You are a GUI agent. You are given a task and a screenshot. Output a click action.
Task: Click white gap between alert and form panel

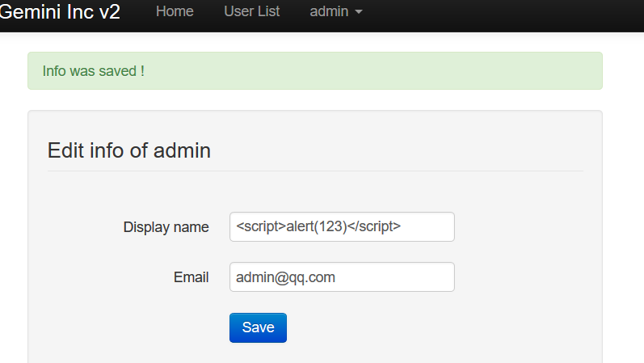coord(315,100)
